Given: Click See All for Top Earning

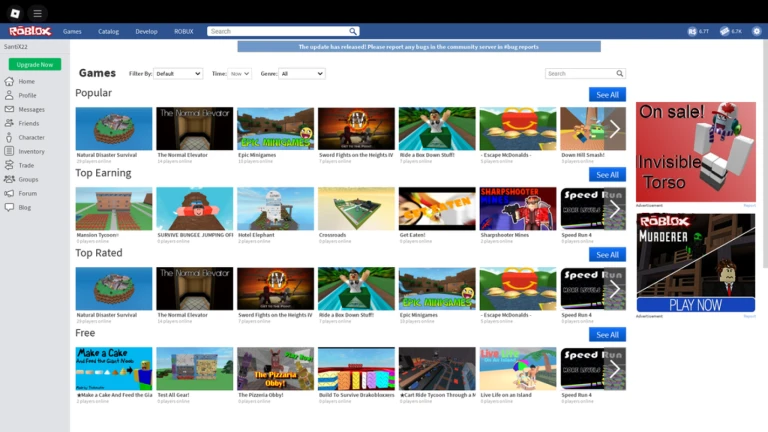Looking at the screenshot, I should [x=607, y=174].
